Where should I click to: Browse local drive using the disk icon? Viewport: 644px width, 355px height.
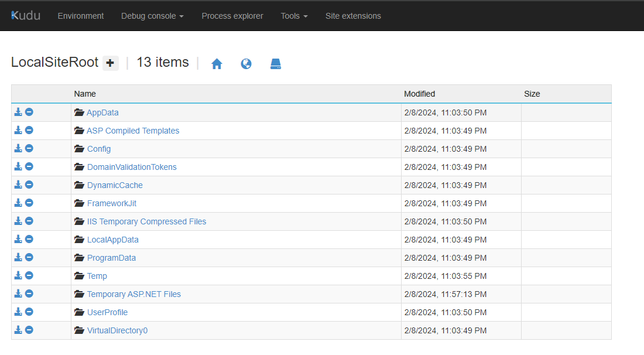[x=275, y=63]
